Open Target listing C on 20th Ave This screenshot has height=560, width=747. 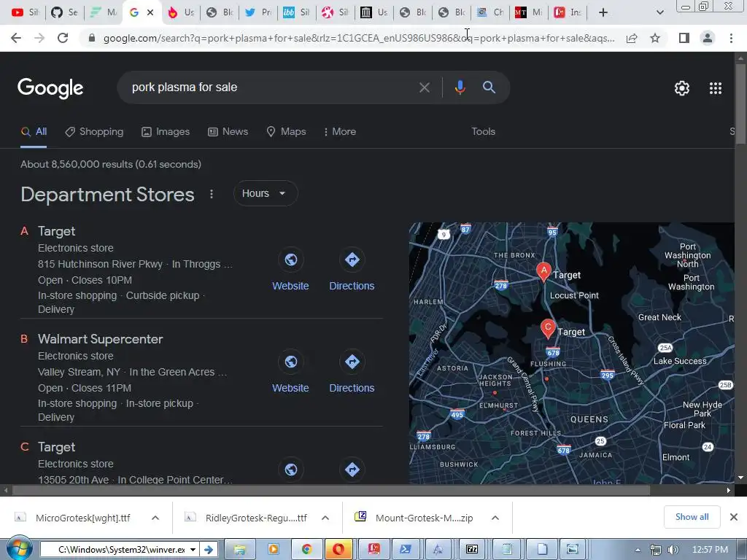[56, 447]
